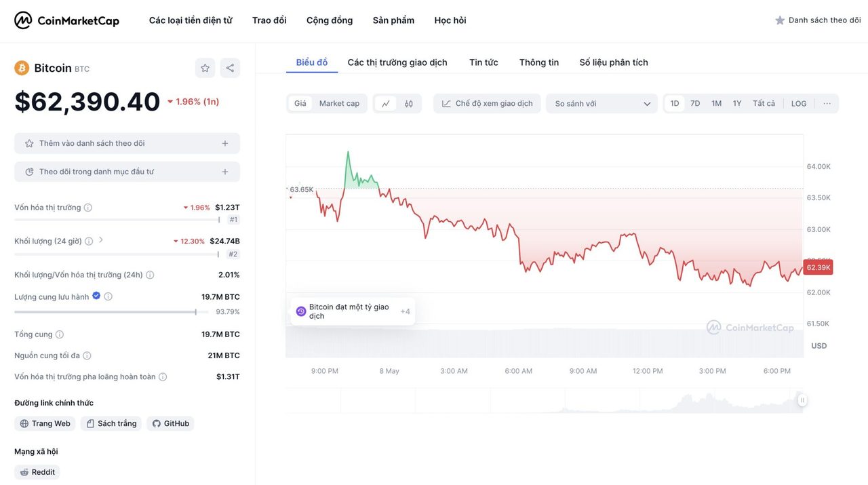Open the Cộng đồng menu
The image size is (868, 485).
click(330, 20)
